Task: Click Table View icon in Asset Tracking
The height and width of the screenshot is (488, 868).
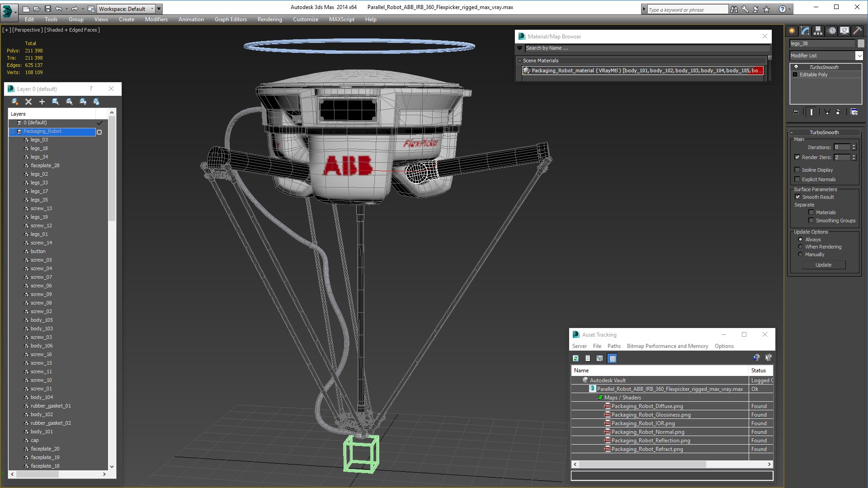Action: (613, 358)
